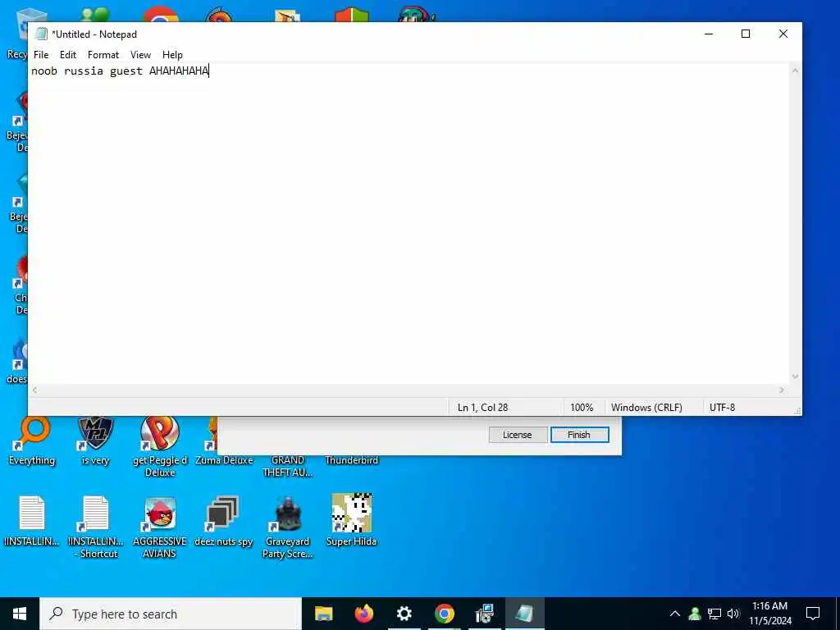Select the Everything desktop shortcut
The image size is (840, 630).
[x=32, y=441]
